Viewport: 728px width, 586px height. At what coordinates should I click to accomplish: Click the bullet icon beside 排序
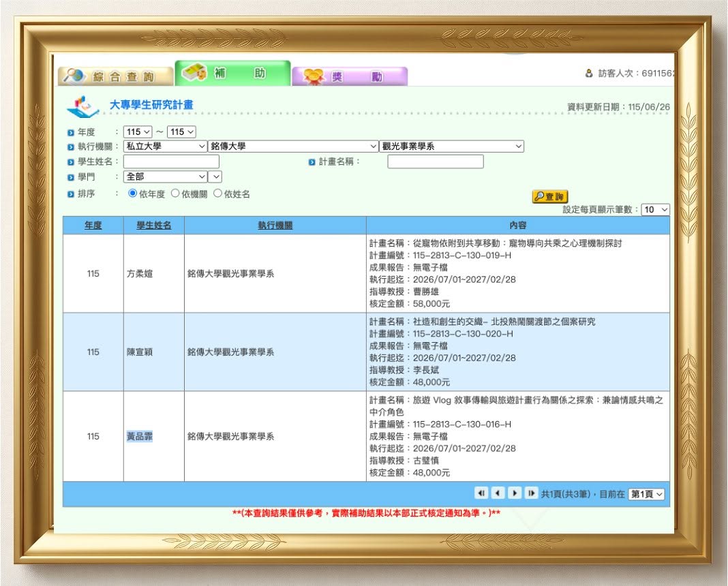71,194
